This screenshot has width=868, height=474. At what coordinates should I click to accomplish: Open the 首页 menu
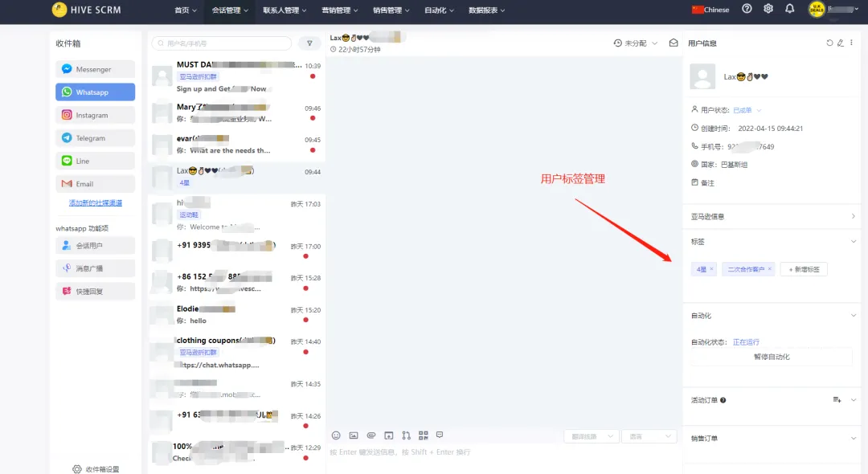[x=186, y=10]
